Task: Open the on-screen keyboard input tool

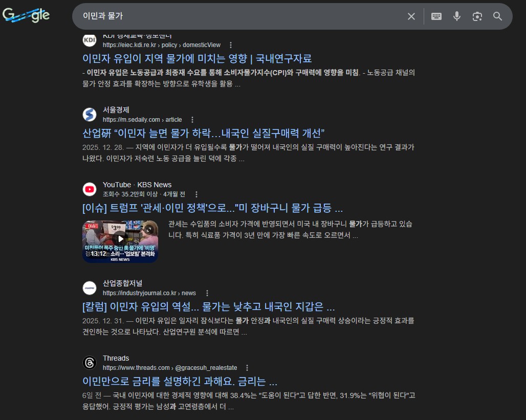Action: tap(436, 16)
